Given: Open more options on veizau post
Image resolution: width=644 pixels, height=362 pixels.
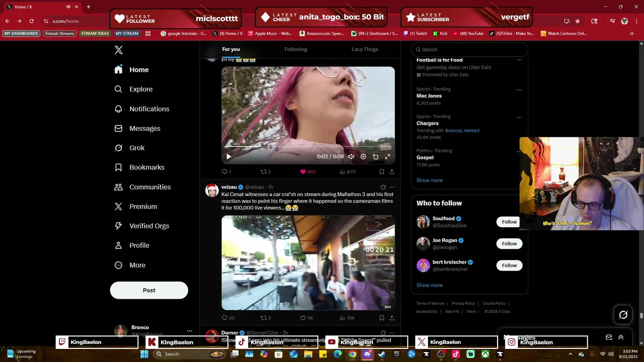Looking at the screenshot, I should click(x=392, y=187).
